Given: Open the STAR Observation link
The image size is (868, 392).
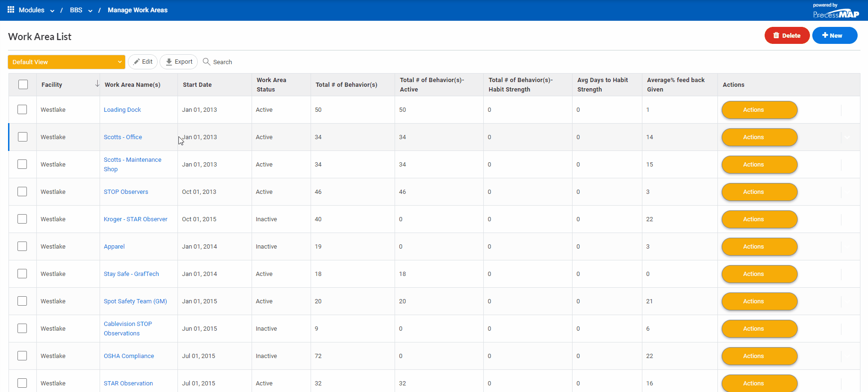Looking at the screenshot, I should click(128, 384).
